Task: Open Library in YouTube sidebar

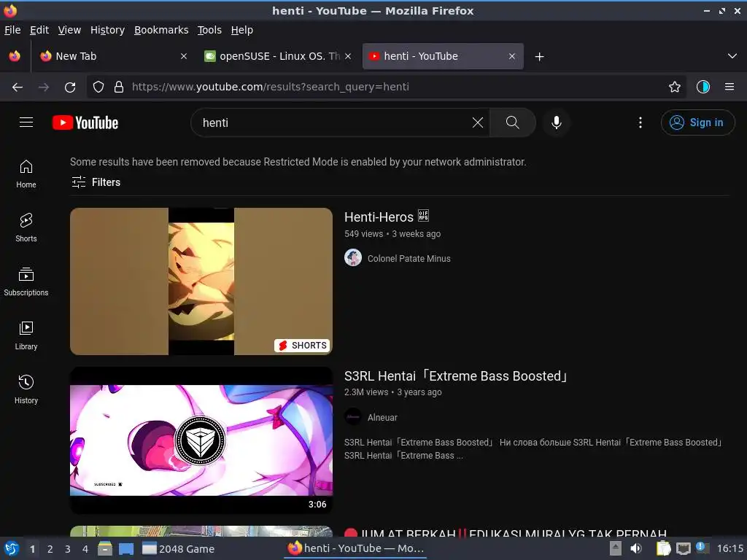Action: (26, 335)
